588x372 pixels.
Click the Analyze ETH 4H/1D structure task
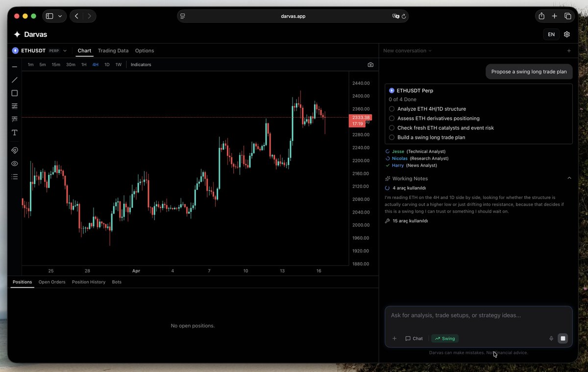tap(432, 109)
